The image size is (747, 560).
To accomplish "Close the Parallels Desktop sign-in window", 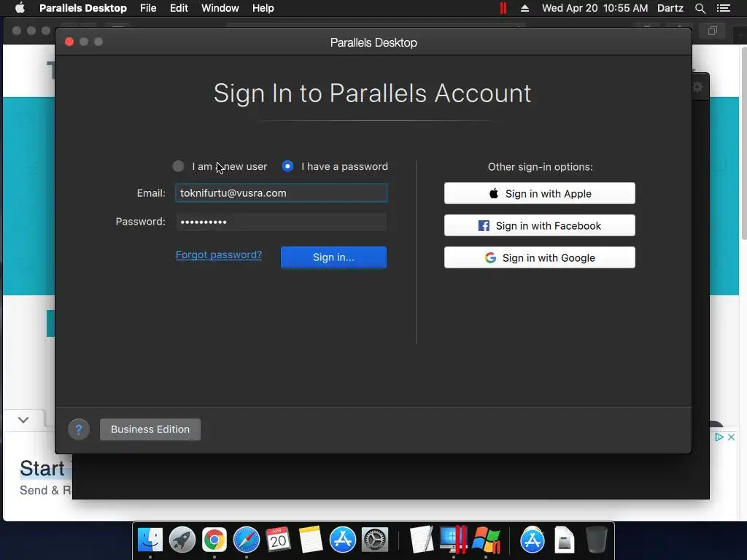I will (69, 42).
